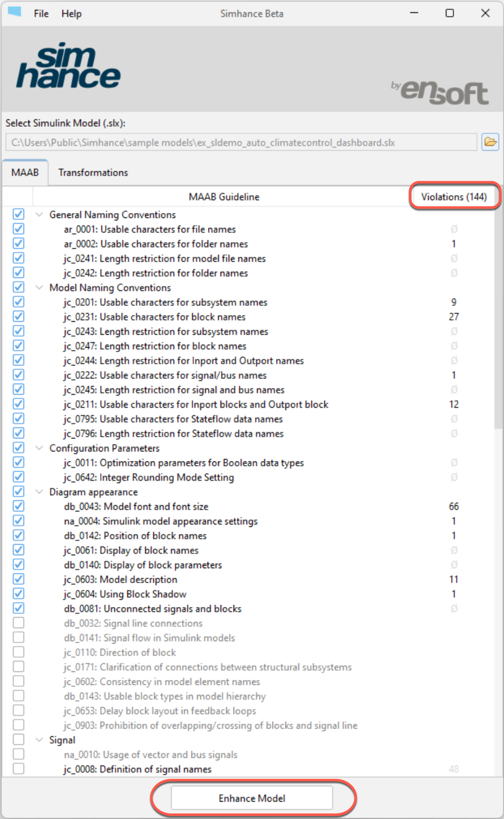Click the folder browse icon for model path
504x819 pixels.
tap(490, 142)
